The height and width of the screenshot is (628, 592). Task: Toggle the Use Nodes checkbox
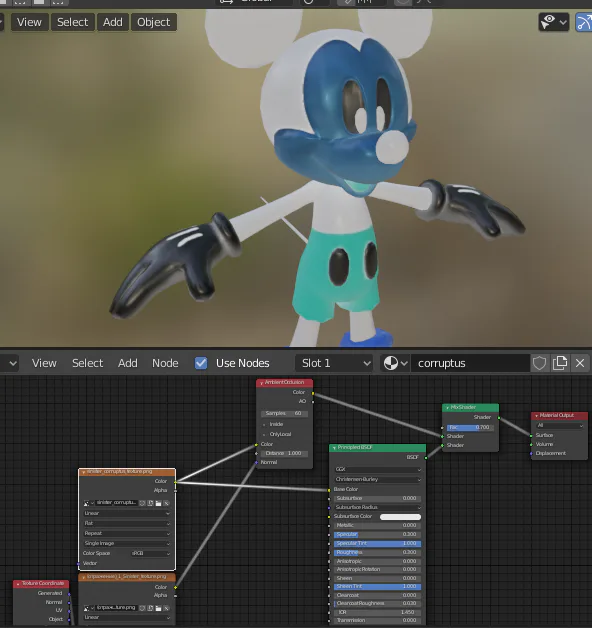[201, 363]
